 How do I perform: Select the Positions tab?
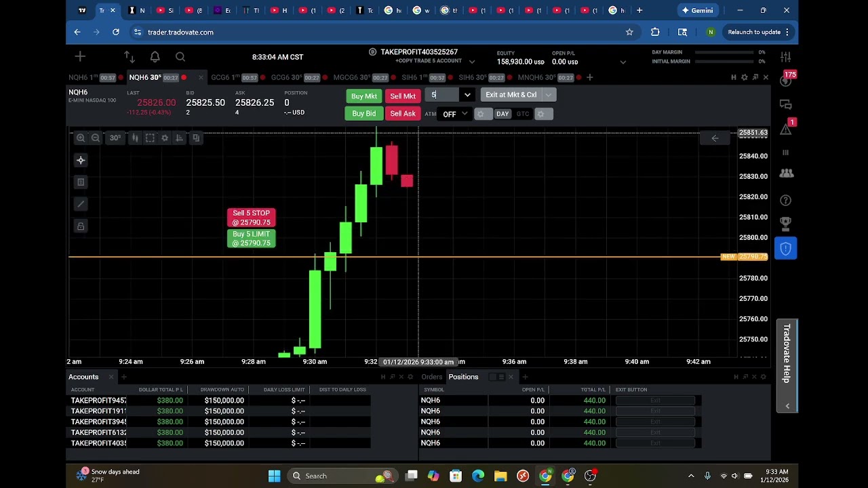[463, 377]
